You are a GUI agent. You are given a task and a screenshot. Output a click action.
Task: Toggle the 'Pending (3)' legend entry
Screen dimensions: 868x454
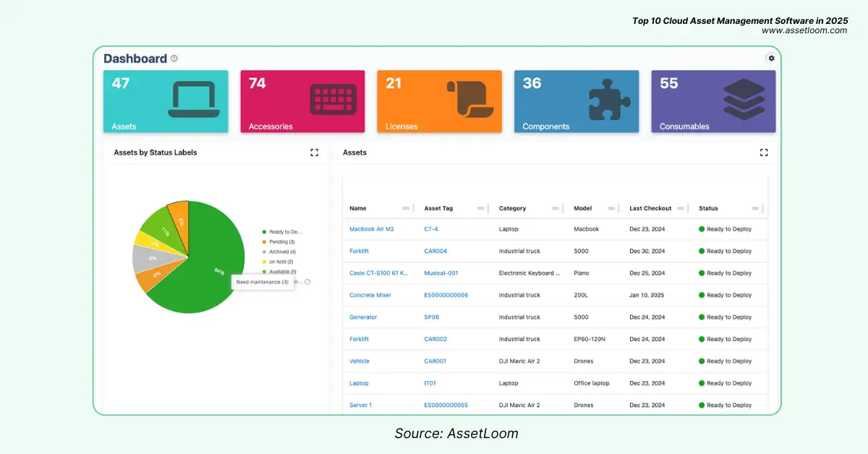pos(277,241)
